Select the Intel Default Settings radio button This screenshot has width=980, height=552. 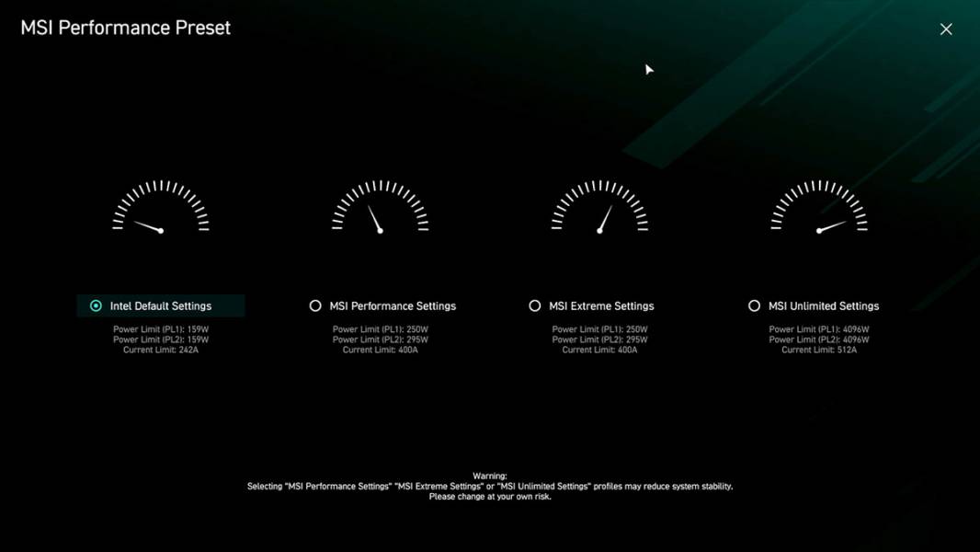coord(96,305)
